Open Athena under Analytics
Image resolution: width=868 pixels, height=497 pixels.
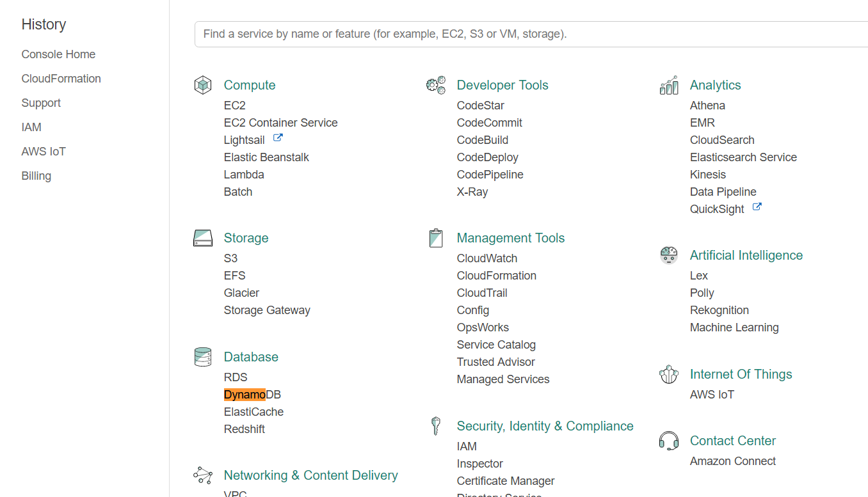707,106
